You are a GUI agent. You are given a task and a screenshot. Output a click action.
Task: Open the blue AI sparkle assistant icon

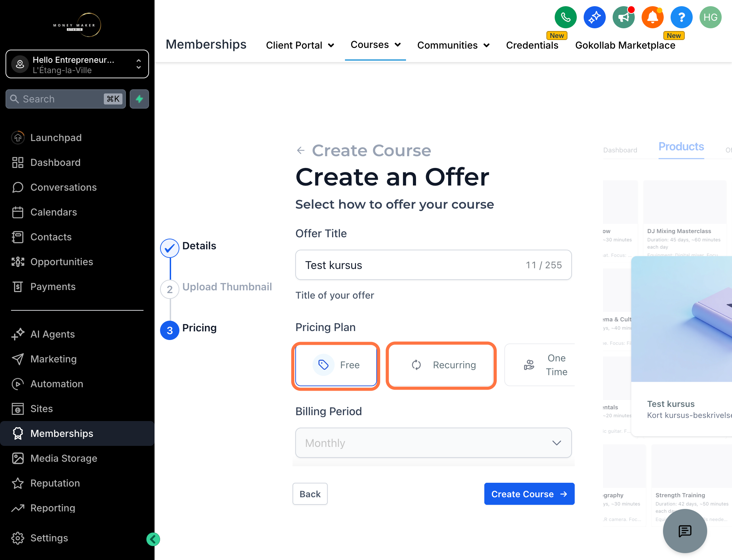594,17
